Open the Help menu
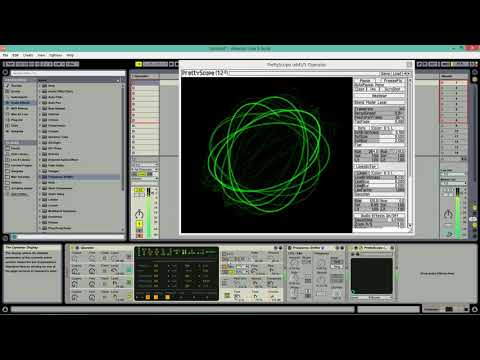Image resolution: width=480 pixels, height=360 pixels. point(70,55)
